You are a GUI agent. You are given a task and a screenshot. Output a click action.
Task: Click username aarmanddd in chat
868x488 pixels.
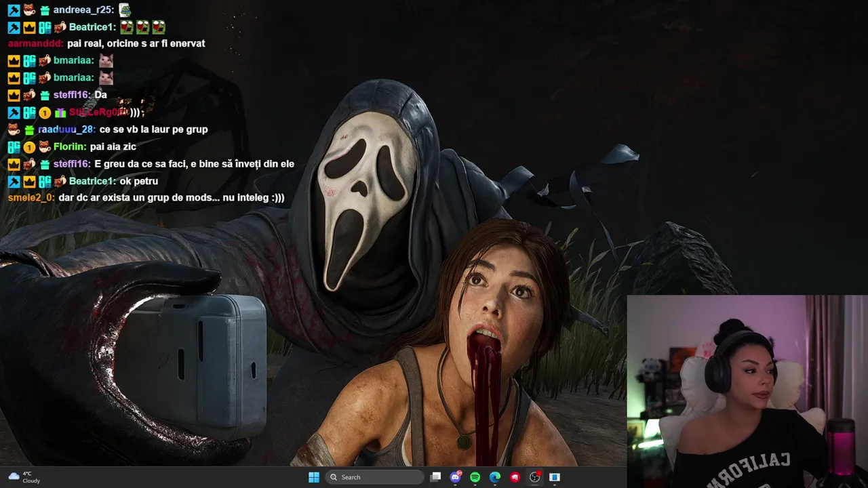pyautogui.click(x=36, y=43)
